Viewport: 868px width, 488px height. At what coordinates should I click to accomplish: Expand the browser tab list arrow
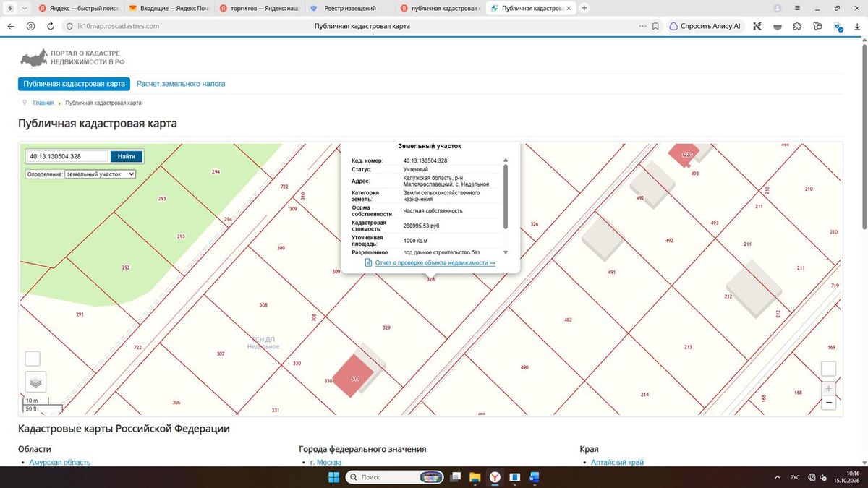tap(25, 8)
